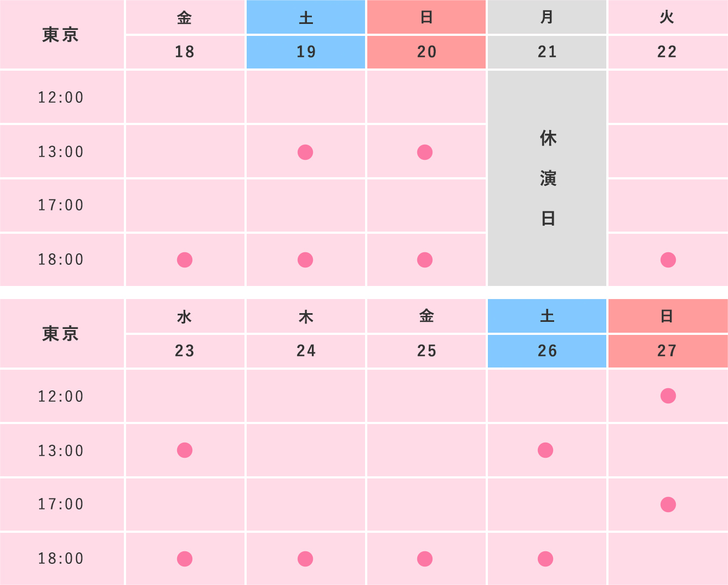
Task: Select the 18:00 performance dot on Friday 18
Action: pos(185,260)
